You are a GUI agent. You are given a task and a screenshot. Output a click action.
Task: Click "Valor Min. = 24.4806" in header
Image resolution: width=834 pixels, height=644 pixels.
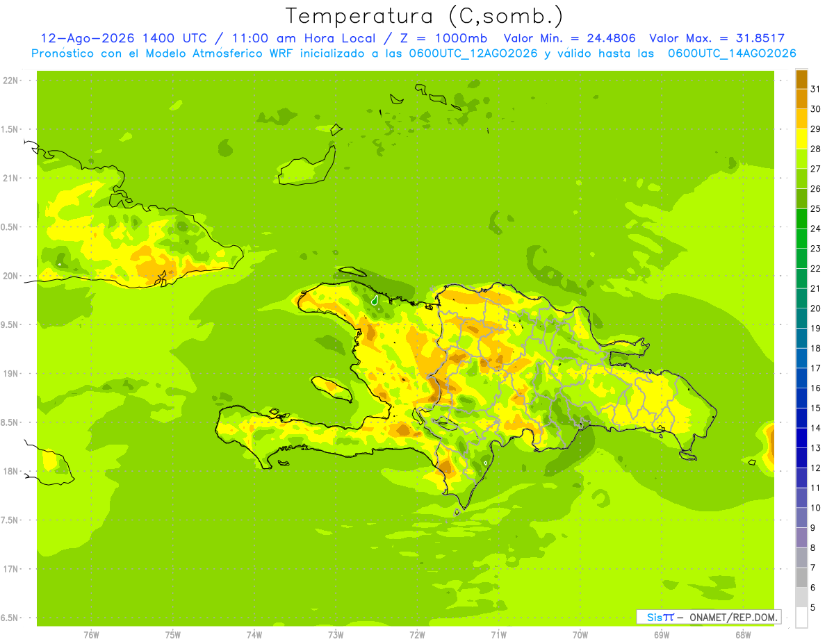click(570, 38)
